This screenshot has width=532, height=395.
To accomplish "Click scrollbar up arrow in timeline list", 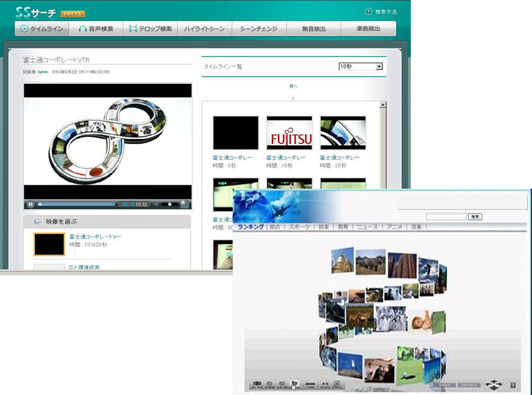I will pyautogui.click(x=382, y=105).
